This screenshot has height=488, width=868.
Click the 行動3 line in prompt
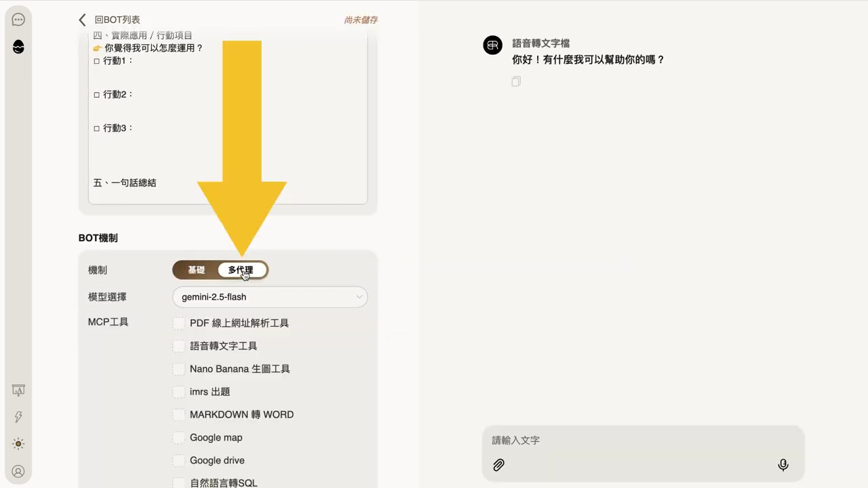(113, 128)
